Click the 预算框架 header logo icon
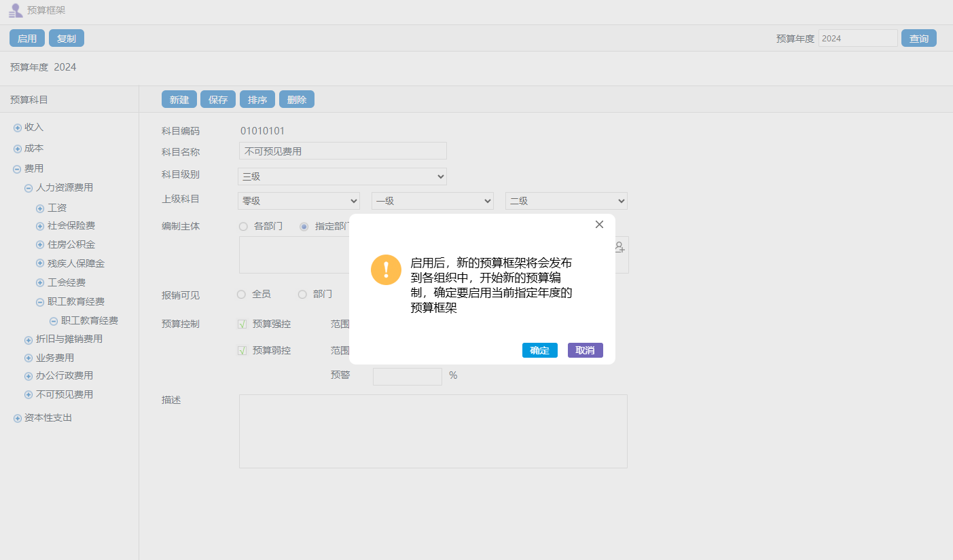The image size is (953, 560). [16, 11]
